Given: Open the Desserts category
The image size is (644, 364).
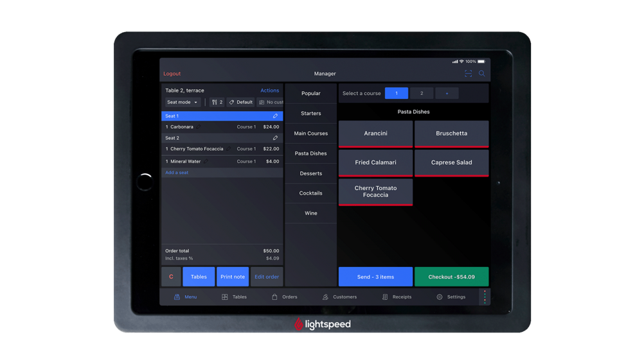Looking at the screenshot, I should click(x=311, y=173).
